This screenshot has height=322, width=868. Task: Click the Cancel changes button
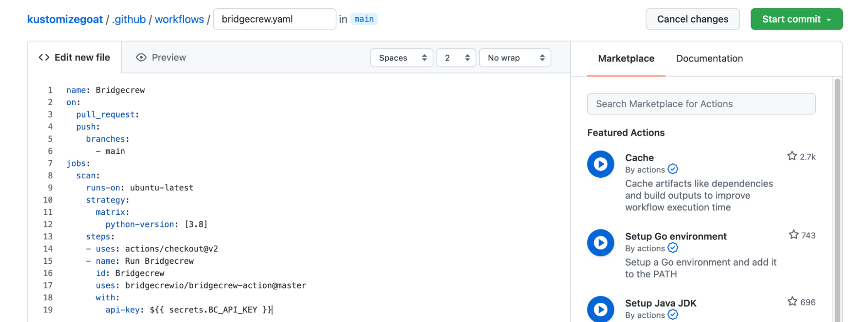(693, 19)
